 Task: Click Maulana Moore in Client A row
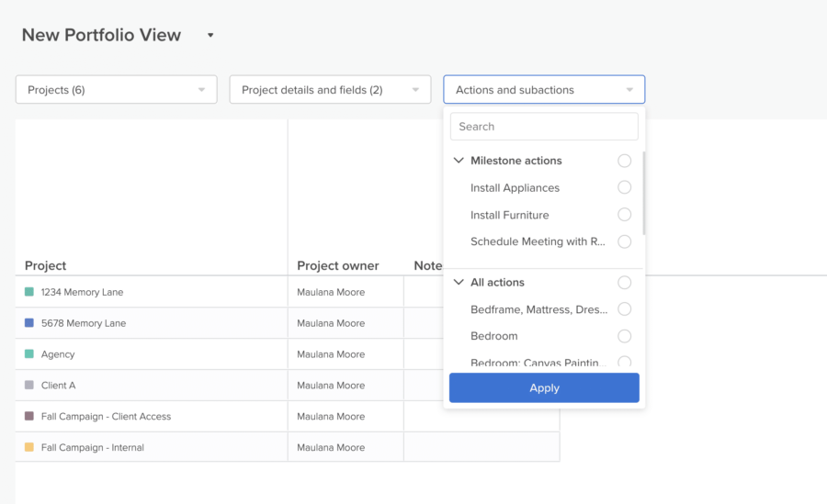pos(331,386)
